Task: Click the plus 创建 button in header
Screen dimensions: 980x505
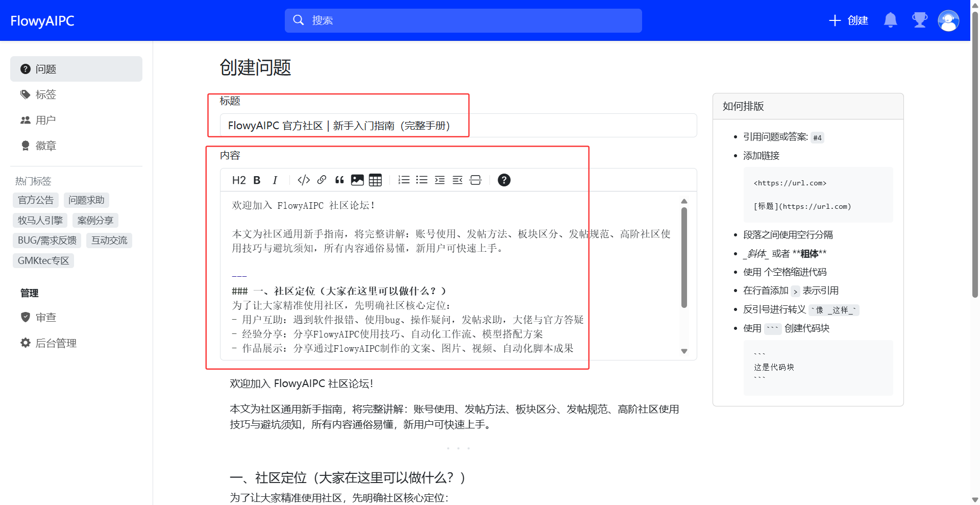Action: click(849, 20)
